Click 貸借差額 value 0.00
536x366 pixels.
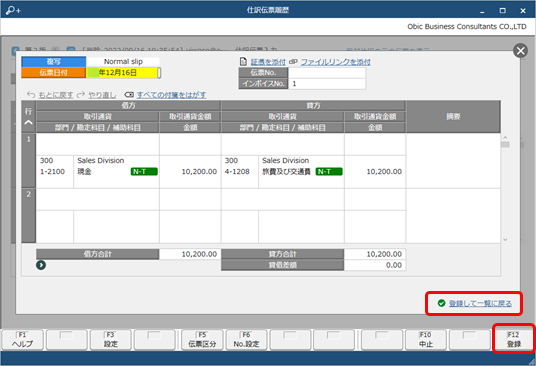point(375,265)
